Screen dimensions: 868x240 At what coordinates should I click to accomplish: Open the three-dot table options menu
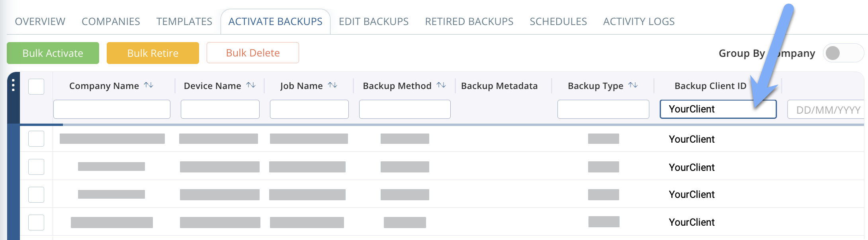(x=14, y=85)
